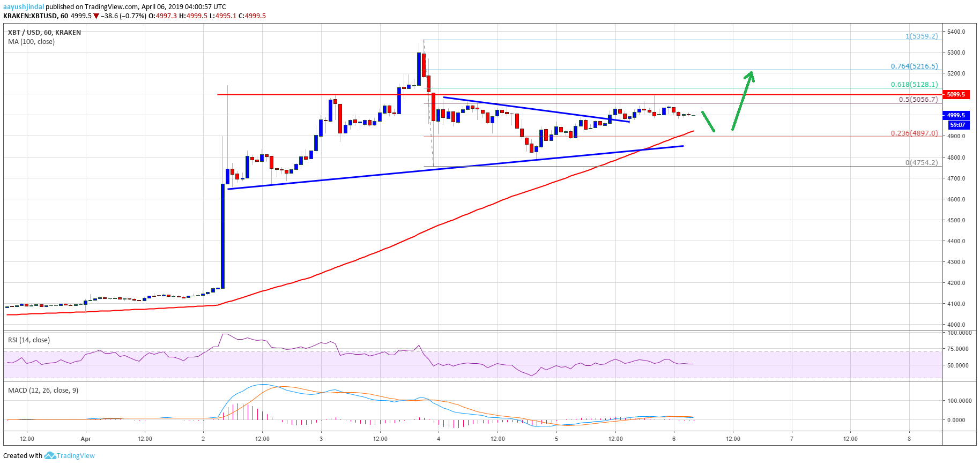Image resolution: width=980 pixels, height=465 pixels.
Task: Click the 0.236(4897.0) Fibonacci label
Action: click(914, 133)
